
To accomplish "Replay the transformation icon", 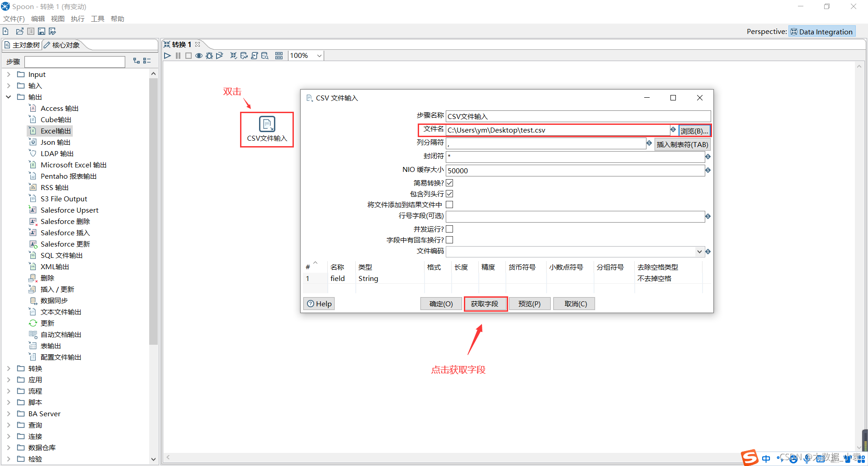I will tap(220, 56).
